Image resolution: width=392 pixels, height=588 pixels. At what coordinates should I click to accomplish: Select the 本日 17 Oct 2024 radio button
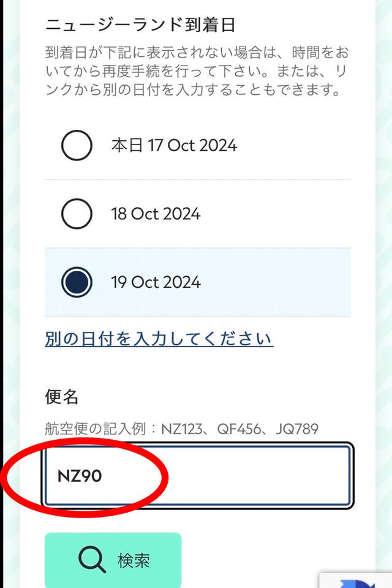(x=77, y=145)
